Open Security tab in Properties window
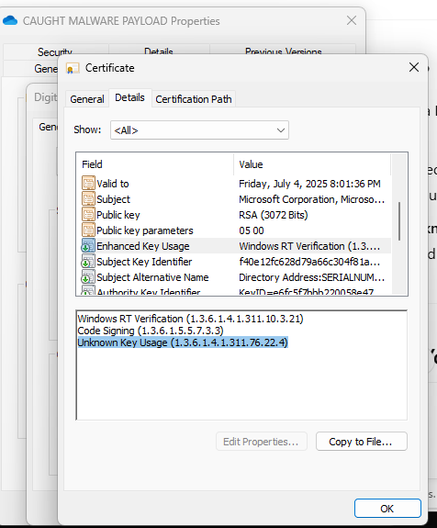Image resolution: width=437 pixels, height=528 pixels. pos(55,52)
